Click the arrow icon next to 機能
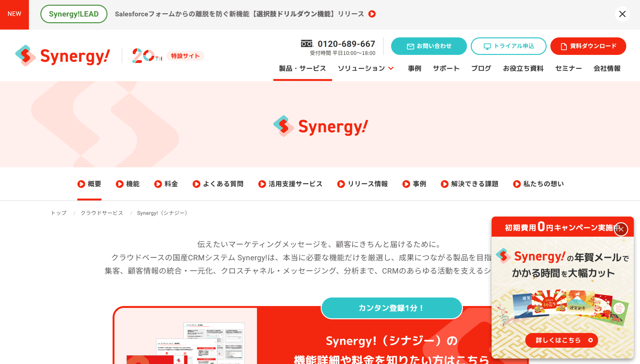 (x=120, y=184)
